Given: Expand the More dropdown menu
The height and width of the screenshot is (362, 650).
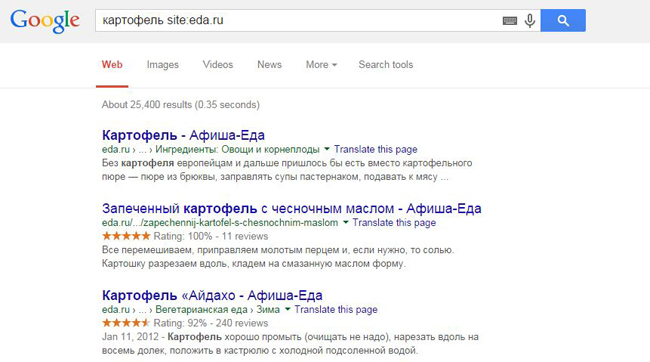Looking at the screenshot, I should tap(321, 65).
